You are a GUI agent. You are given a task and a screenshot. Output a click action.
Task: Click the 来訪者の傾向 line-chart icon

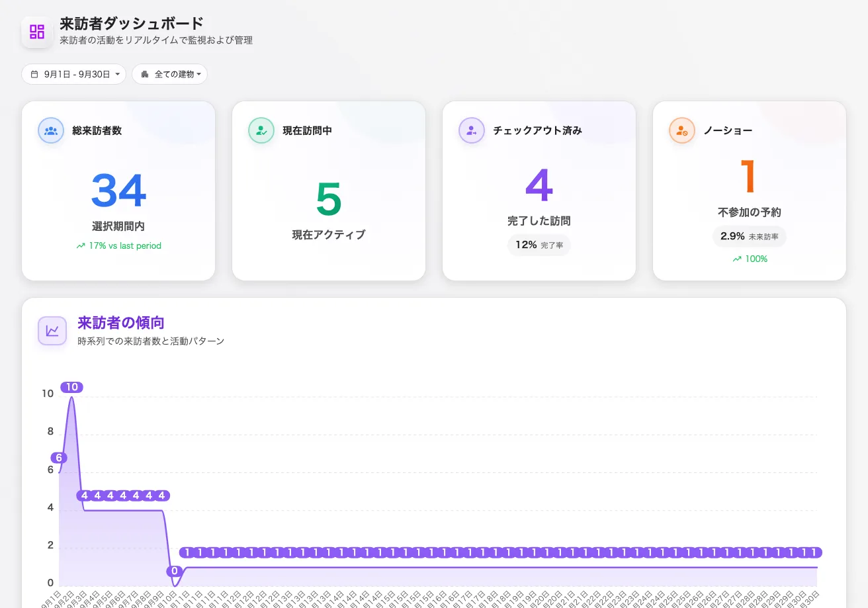(x=52, y=330)
